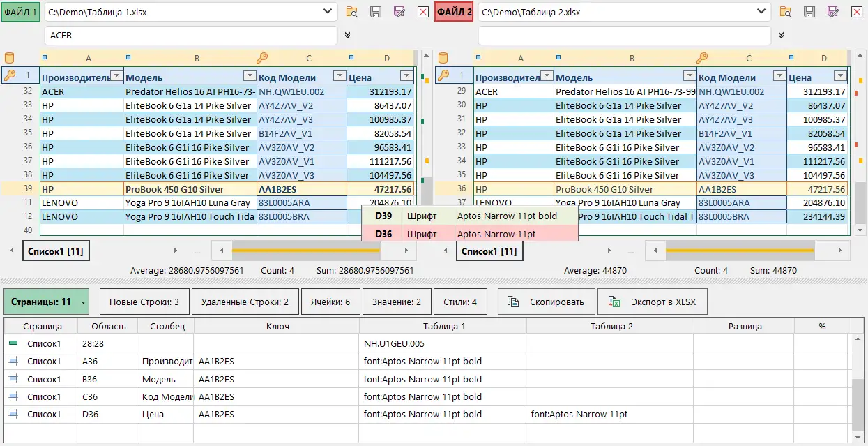Viewport: 868px width, 446px height.
Task: Click the save-as icon for File 2
Action: coord(833,12)
